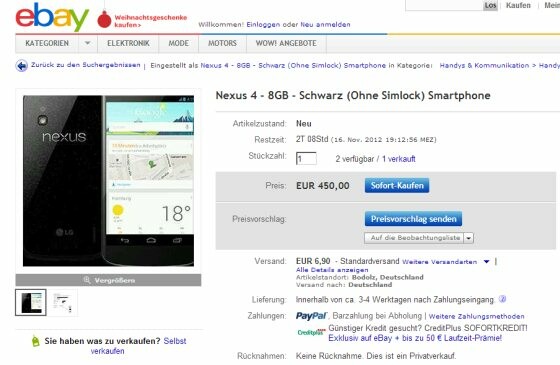
Task: Click the 1 verkauft link
Action: click(x=399, y=159)
